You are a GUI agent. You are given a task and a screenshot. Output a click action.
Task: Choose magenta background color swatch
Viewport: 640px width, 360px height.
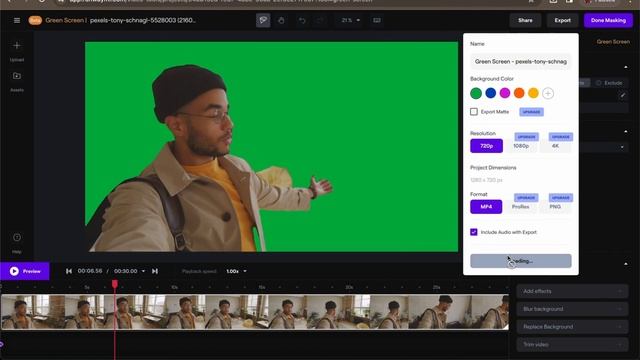pos(505,93)
